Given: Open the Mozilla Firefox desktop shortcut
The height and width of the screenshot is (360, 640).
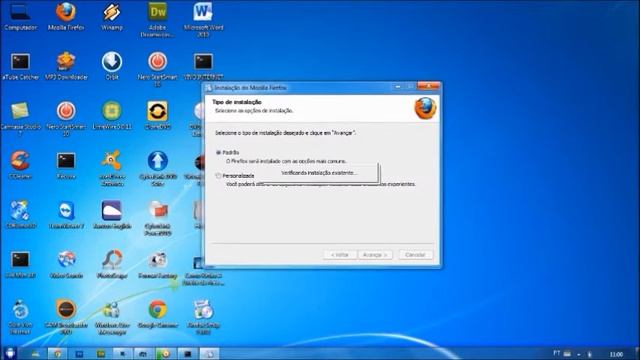Looking at the screenshot, I should pyautogui.click(x=66, y=16).
